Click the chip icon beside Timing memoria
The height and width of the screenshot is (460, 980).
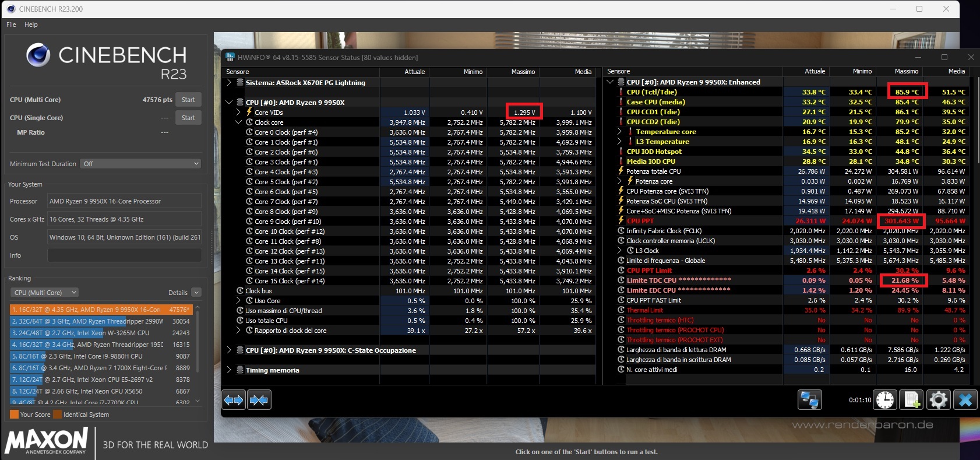click(240, 370)
